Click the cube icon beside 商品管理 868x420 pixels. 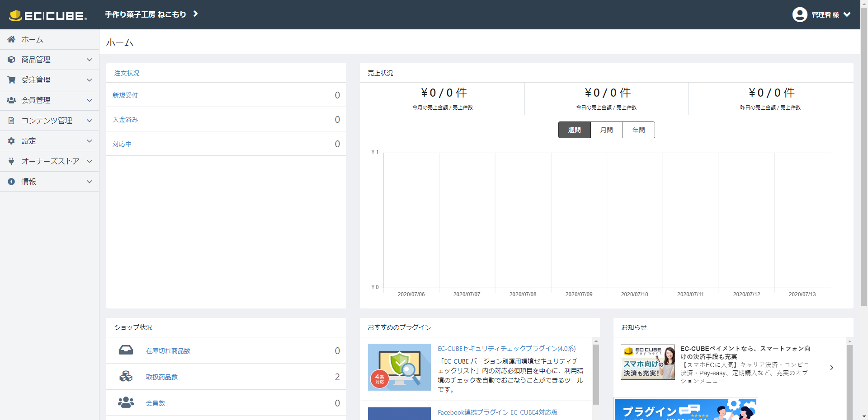(x=11, y=60)
